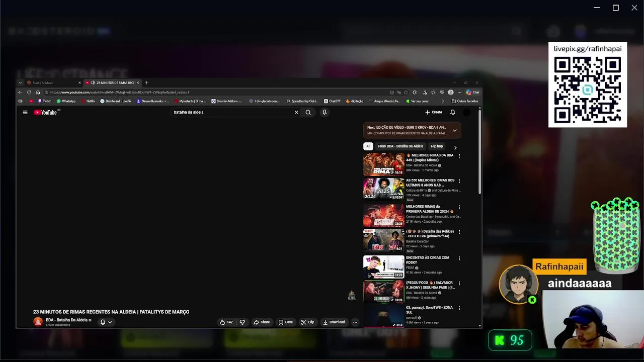Go to the YouTube home logo
This screenshot has height=362, width=644.
pyautogui.click(x=45, y=113)
